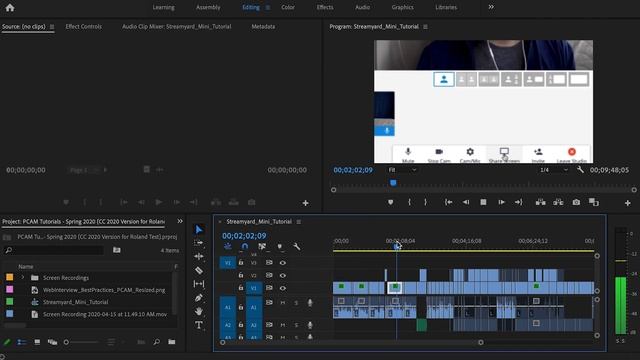Image resolution: width=640 pixels, height=360 pixels.
Task: Toggle Snap magnet in timeline
Action: click(245, 247)
